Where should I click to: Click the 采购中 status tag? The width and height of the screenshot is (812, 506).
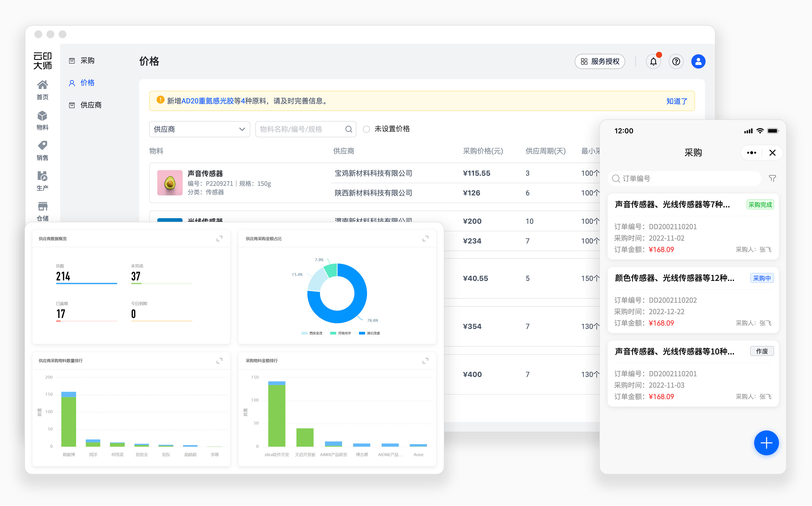click(762, 278)
